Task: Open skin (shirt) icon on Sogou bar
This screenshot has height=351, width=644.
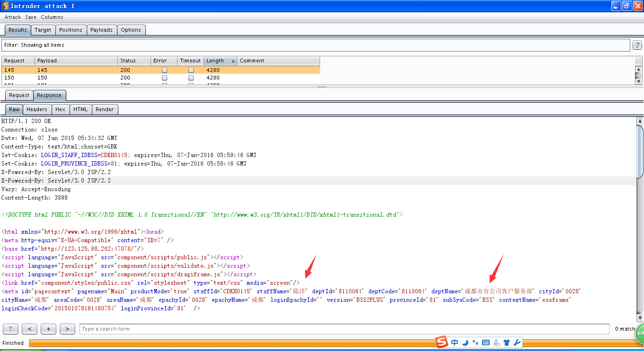Action: [507, 342]
